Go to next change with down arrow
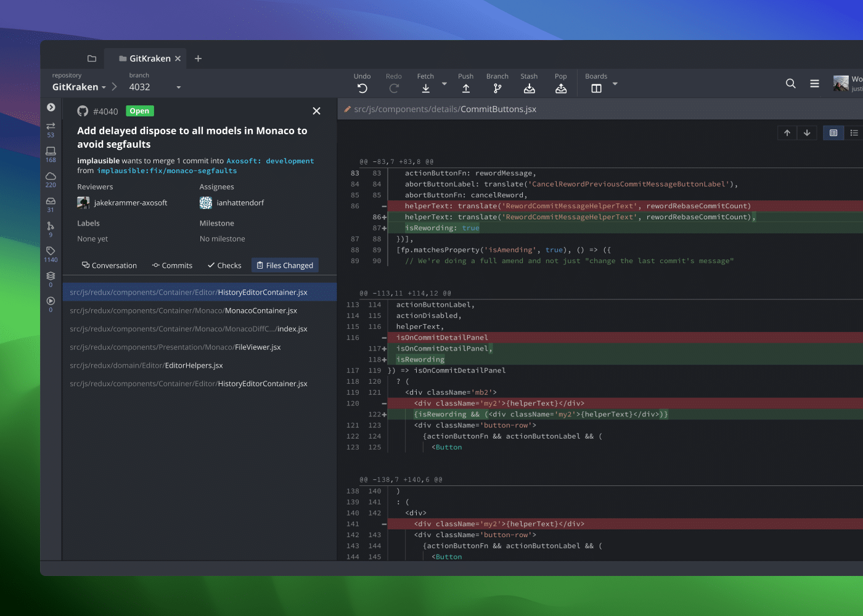The width and height of the screenshot is (863, 616). (x=807, y=132)
